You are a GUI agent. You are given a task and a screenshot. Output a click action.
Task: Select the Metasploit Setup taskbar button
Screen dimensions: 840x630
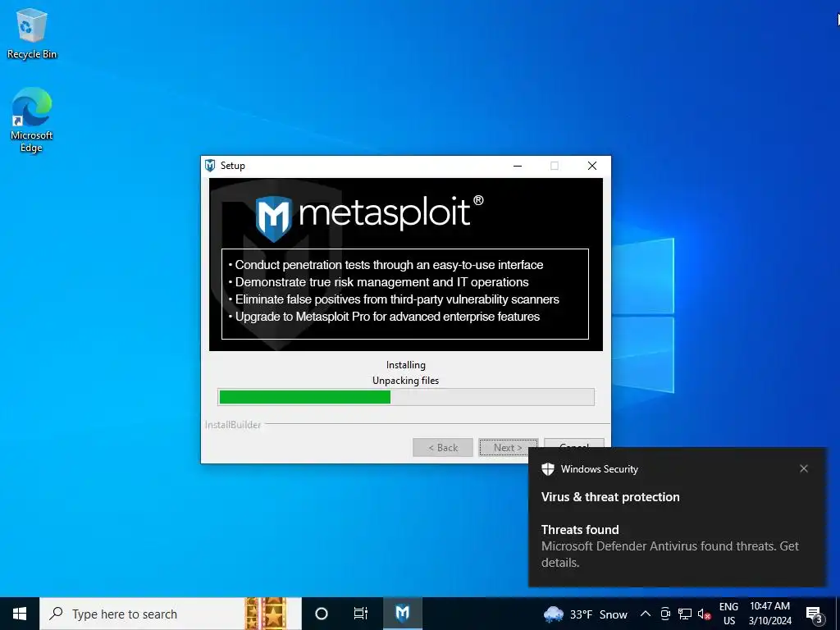pos(402,614)
